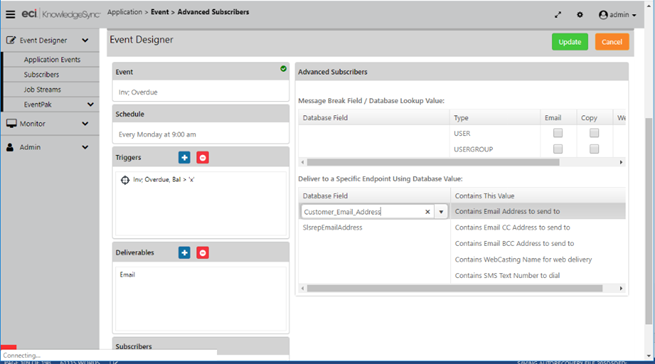Screen dimensions: 655x364
Task: Select 'Contains Email Address to send to'
Action: pyautogui.click(x=507, y=211)
